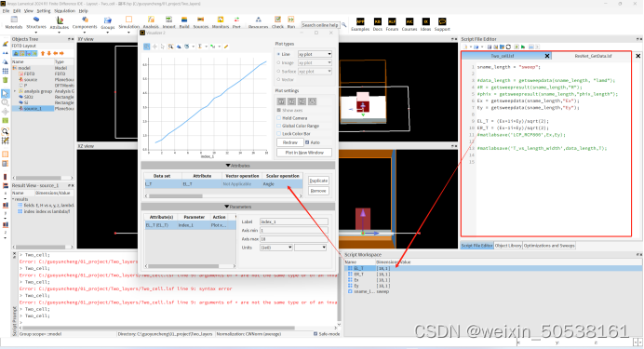Click the new script file icon
Image resolution: width=644 pixels, height=349 pixels.
point(465,47)
